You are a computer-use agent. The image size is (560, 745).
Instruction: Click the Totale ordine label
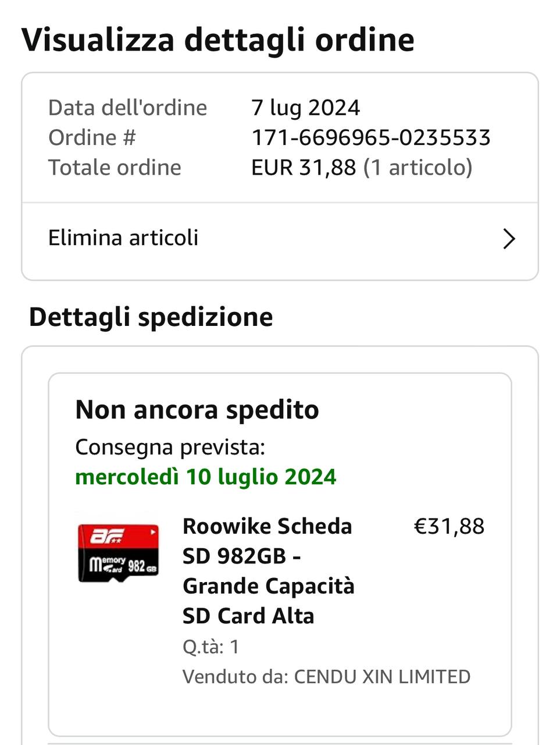115,168
